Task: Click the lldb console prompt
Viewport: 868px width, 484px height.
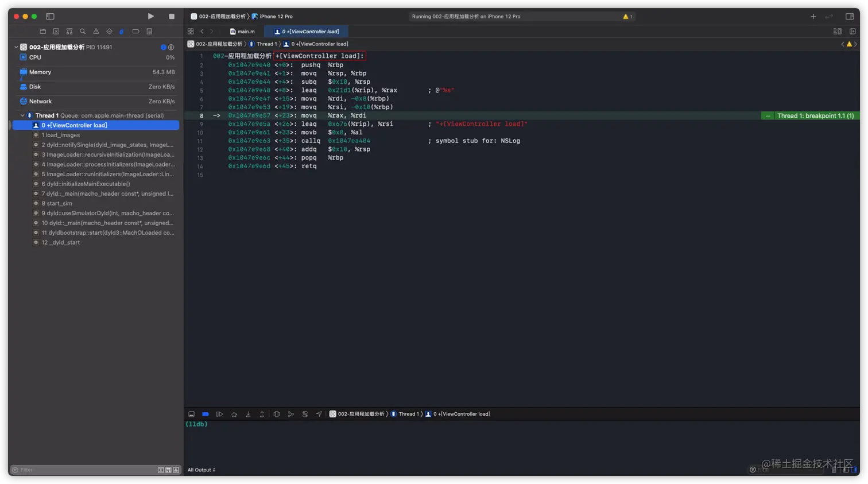Action: tap(196, 424)
